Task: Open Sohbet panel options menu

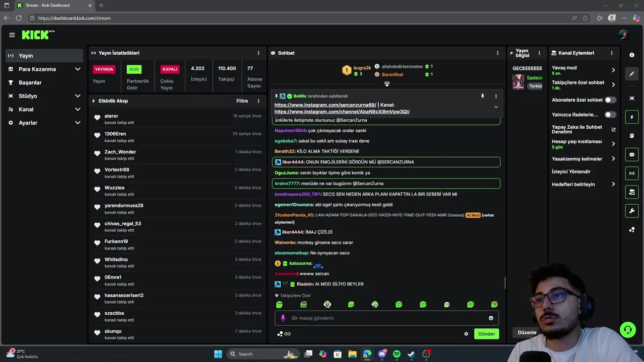Action: click(498, 53)
